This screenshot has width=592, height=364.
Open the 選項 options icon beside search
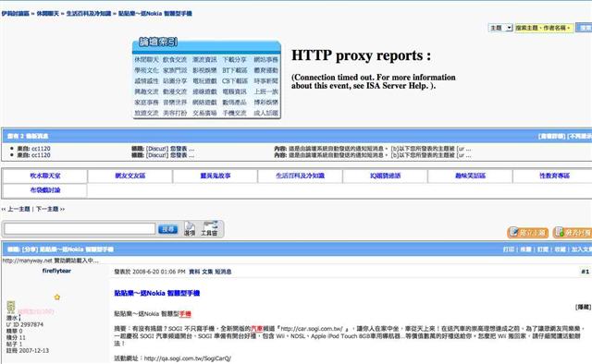[x=190, y=228]
